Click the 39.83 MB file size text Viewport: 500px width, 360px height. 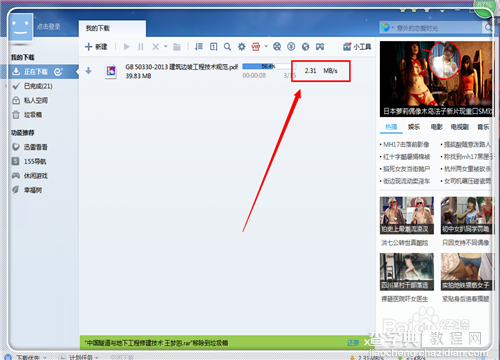point(138,76)
